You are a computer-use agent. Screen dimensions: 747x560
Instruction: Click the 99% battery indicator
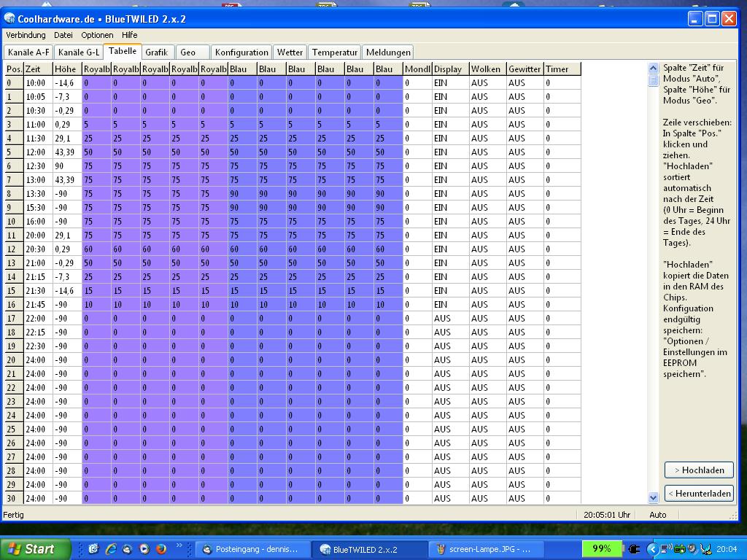point(602,549)
